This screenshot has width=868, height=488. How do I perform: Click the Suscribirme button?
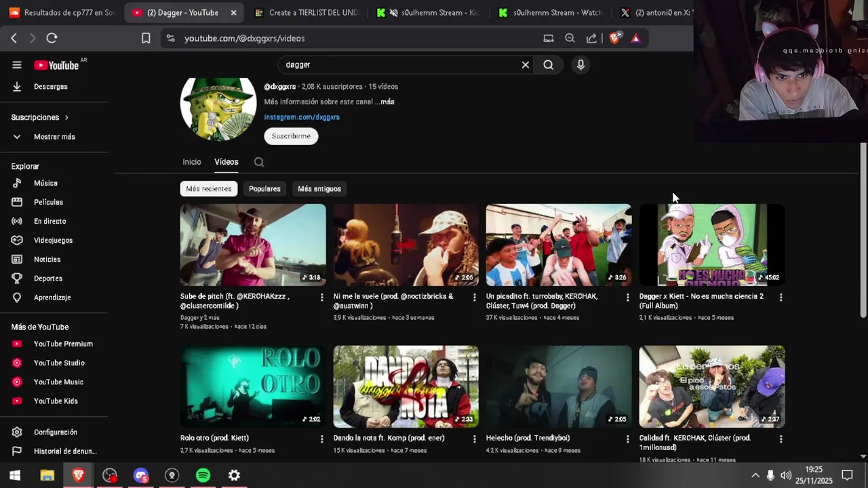(291, 136)
